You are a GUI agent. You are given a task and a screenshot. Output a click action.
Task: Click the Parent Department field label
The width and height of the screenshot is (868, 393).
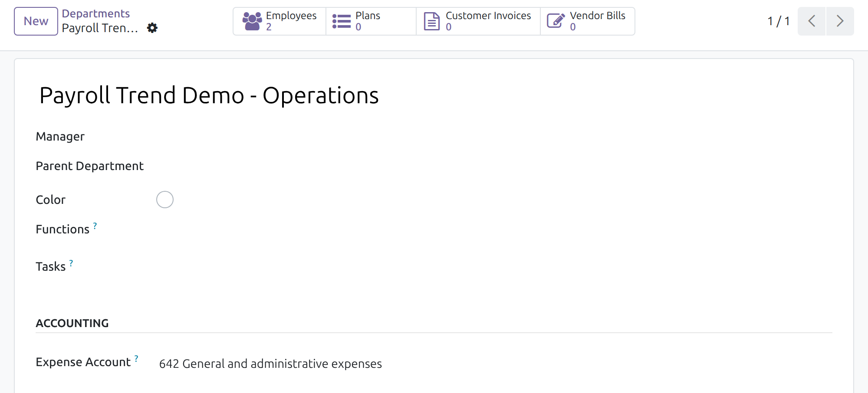pos(89,166)
